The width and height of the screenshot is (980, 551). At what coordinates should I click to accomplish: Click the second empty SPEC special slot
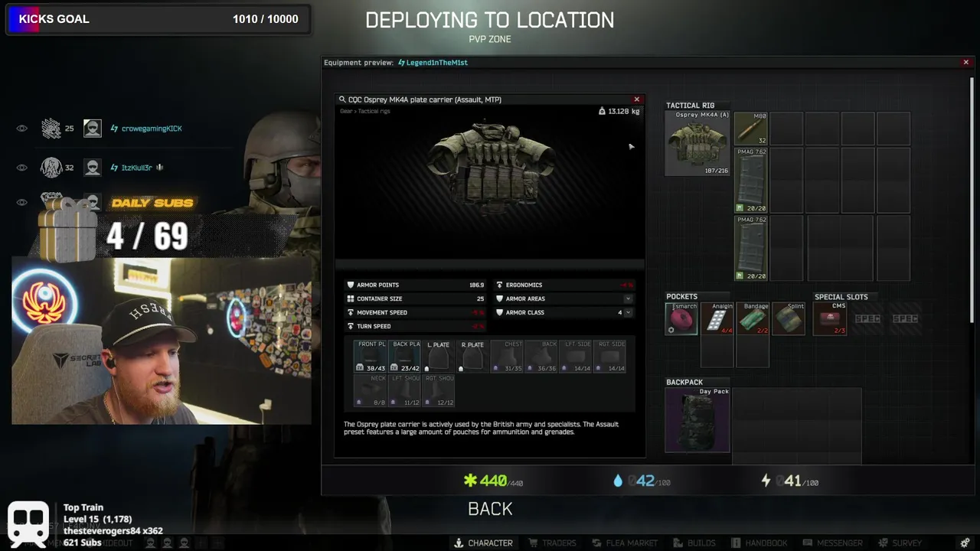click(x=905, y=318)
